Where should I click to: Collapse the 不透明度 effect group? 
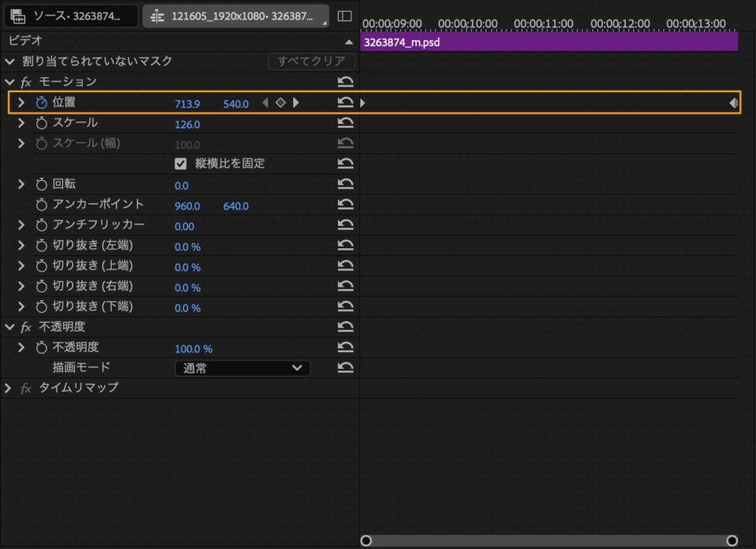pos(9,327)
